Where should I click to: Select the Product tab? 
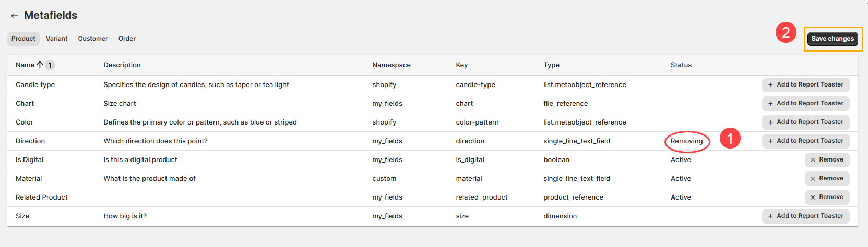pos(23,39)
